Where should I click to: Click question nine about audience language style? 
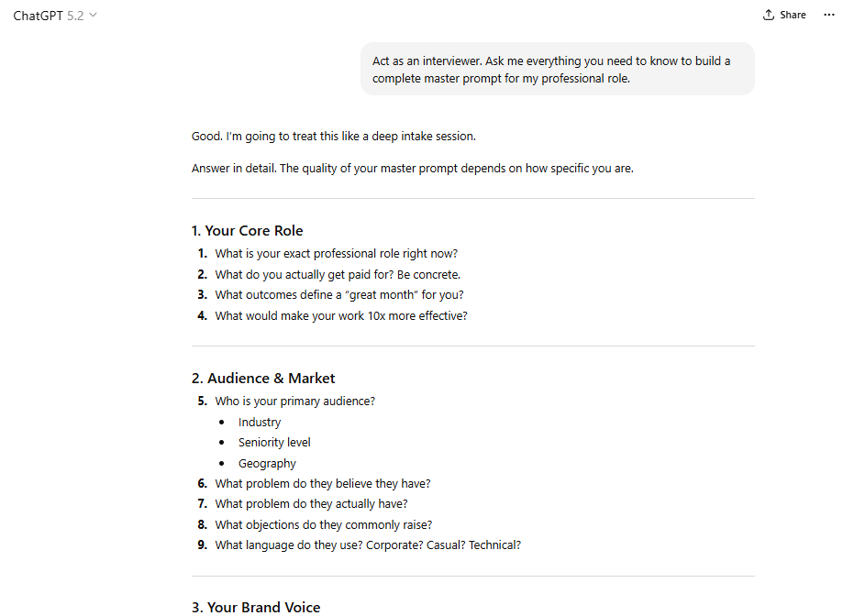pos(368,544)
